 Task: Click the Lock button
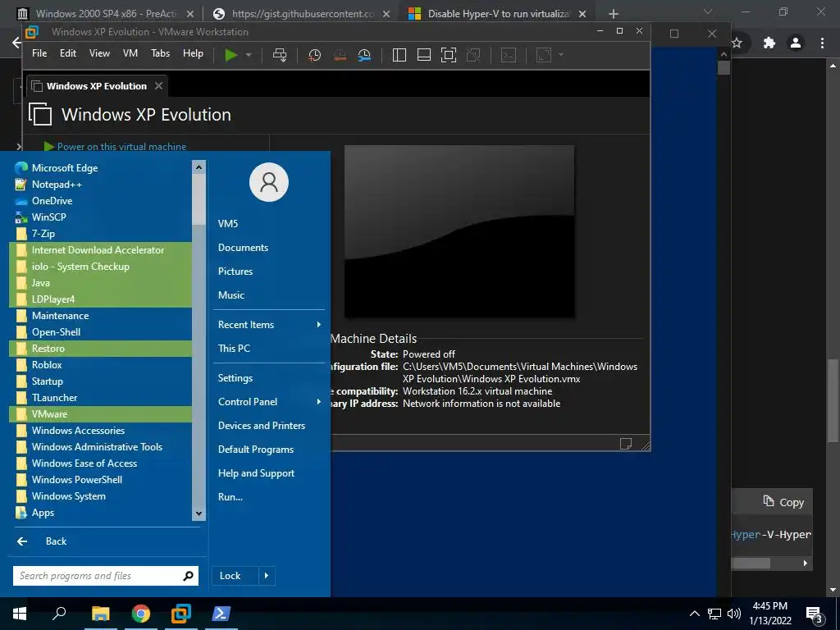(x=235, y=576)
